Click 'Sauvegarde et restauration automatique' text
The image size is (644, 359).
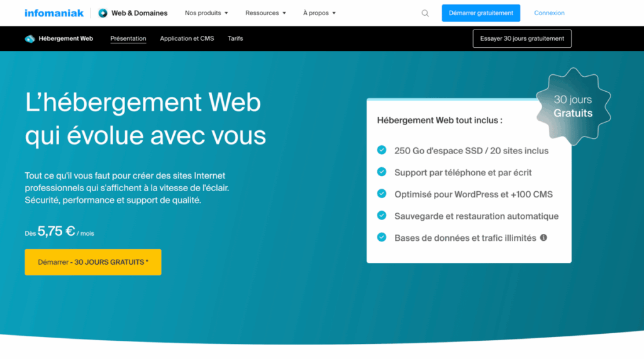pos(477,216)
